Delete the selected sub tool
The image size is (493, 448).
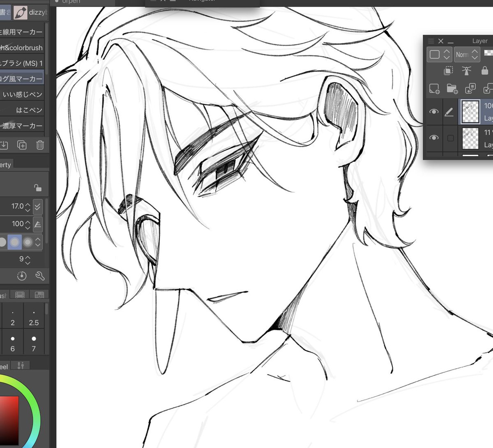pyautogui.click(x=40, y=145)
